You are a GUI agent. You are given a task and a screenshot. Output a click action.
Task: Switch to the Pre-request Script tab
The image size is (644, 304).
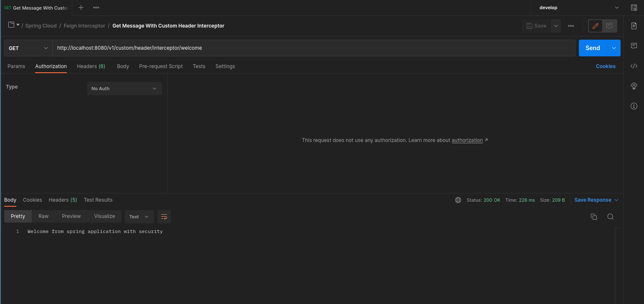(x=161, y=66)
